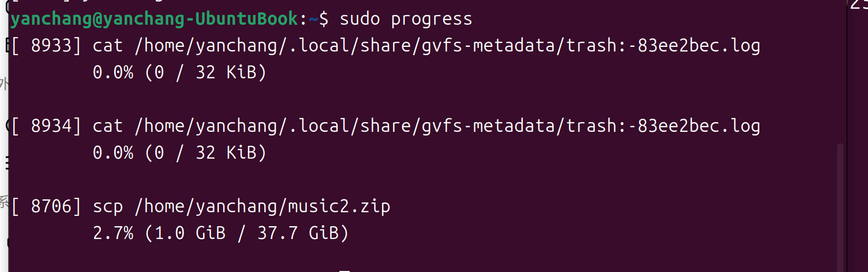Click the /home/yanchang/music2.zip file path
The height and width of the screenshot is (272, 868).
(x=262, y=207)
